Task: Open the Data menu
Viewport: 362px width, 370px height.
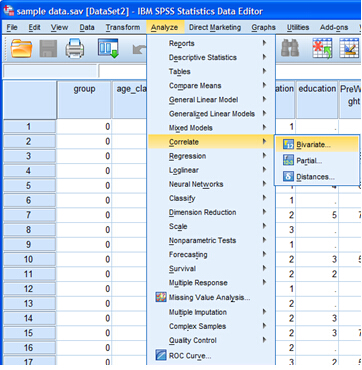Action: pyautogui.click(x=87, y=27)
